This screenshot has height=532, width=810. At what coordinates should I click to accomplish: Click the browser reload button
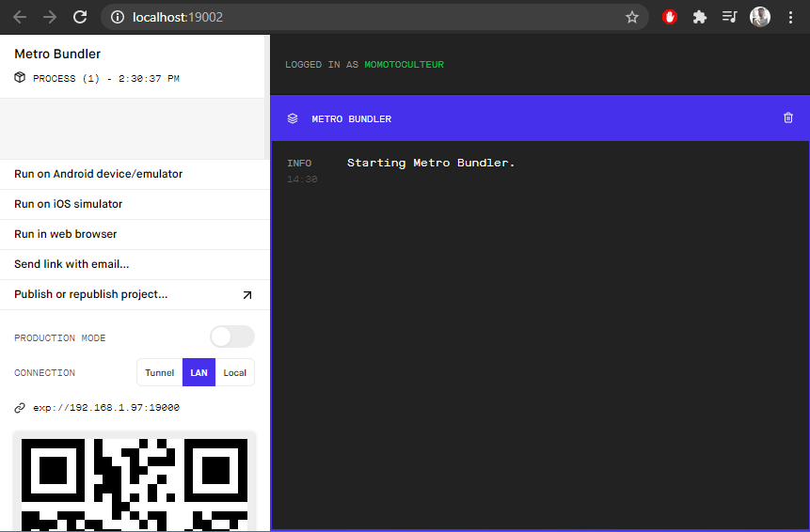80,17
